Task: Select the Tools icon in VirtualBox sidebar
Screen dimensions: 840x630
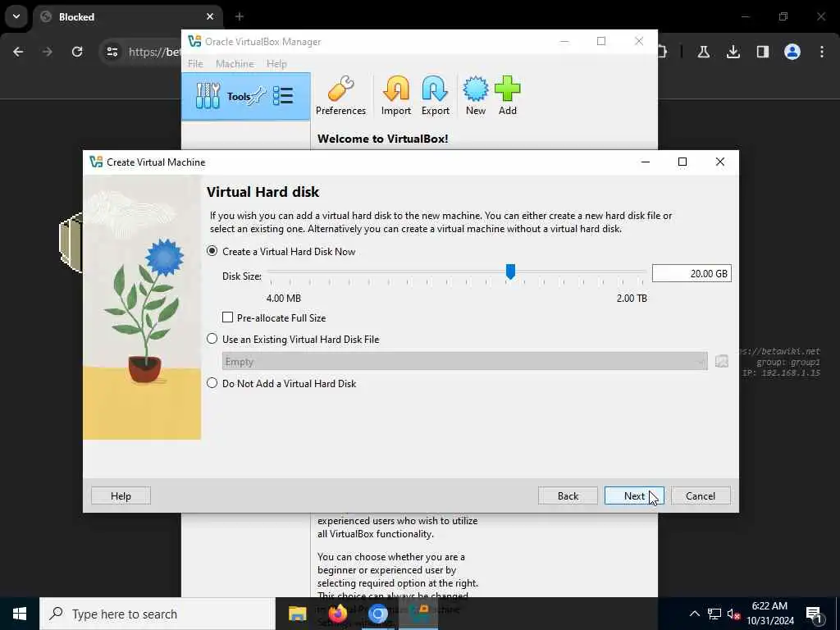Action: [208, 97]
